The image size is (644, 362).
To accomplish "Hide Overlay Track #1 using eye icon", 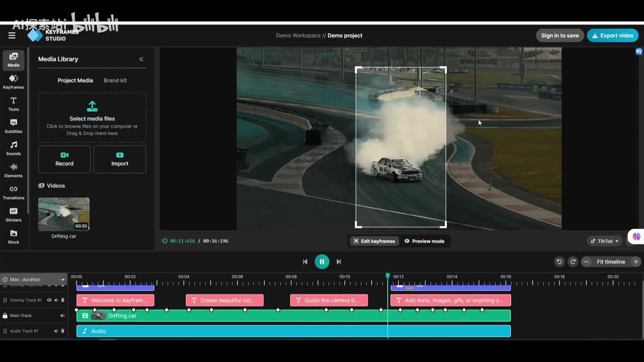I will 49,300.
